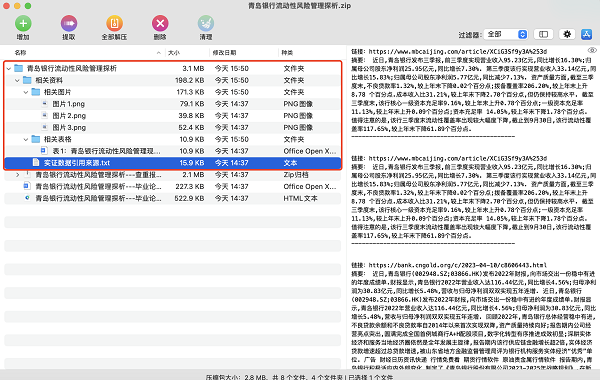The image size is (600, 380).
Task: Collapse the 相关图片 folder chevron
Action: pyautogui.click(x=26, y=93)
